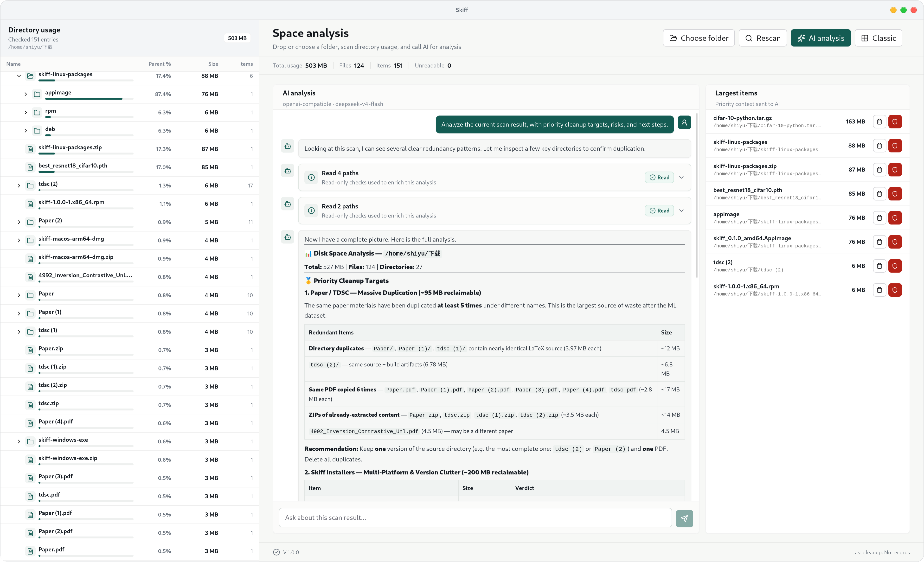Click the info icon in Read 2 paths card
Image resolution: width=924 pixels, height=562 pixels.
click(x=311, y=211)
